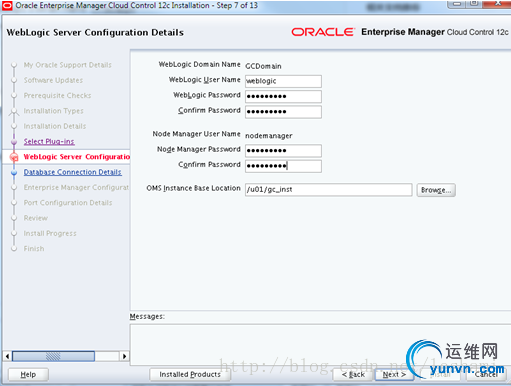The width and height of the screenshot is (511, 386).
Task: Click step bullet beside Select Plug-ins
Action: [x=14, y=142]
